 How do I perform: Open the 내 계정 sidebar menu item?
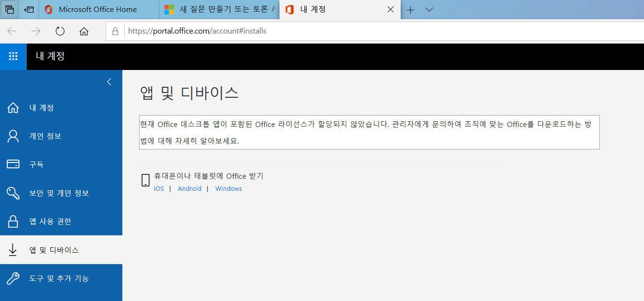(x=61, y=108)
